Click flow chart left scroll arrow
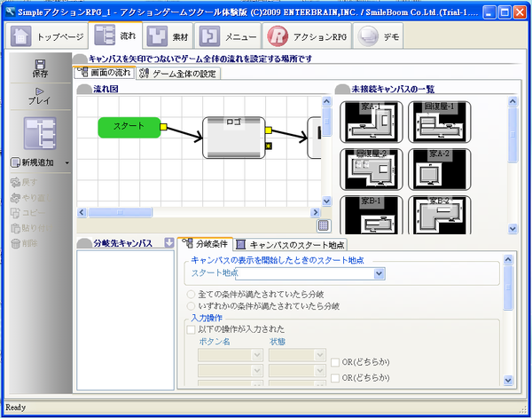The width and height of the screenshot is (532, 418). coord(82,213)
